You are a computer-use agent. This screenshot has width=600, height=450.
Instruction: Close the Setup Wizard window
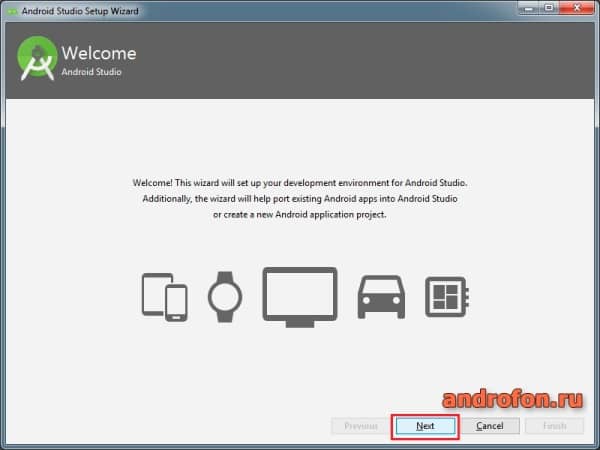click(577, 8)
